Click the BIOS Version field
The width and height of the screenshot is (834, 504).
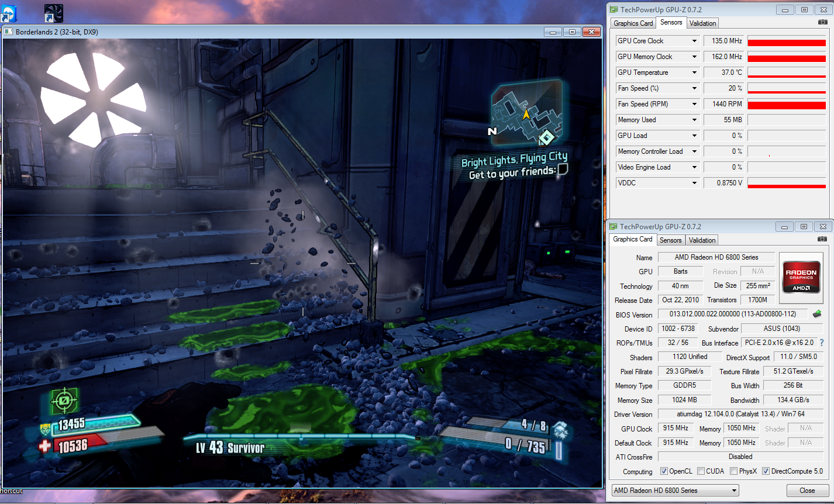tap(732, 314)
